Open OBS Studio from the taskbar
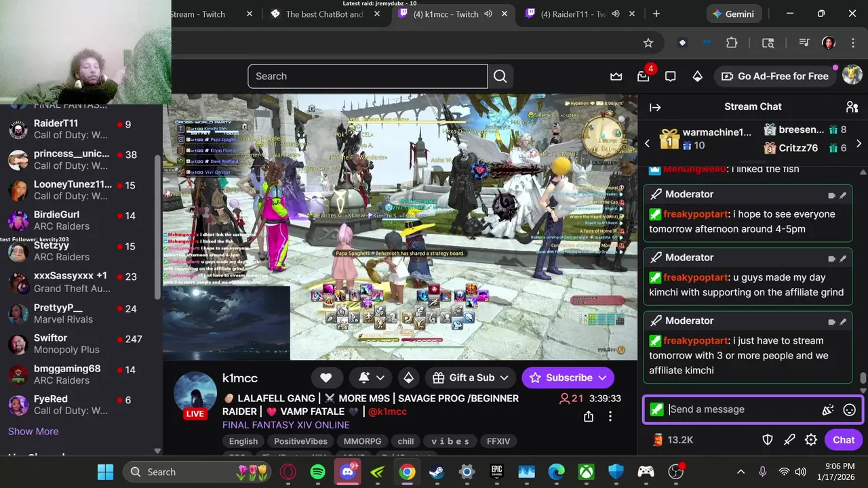The image size is (868, 488). [x=675, y=472]
